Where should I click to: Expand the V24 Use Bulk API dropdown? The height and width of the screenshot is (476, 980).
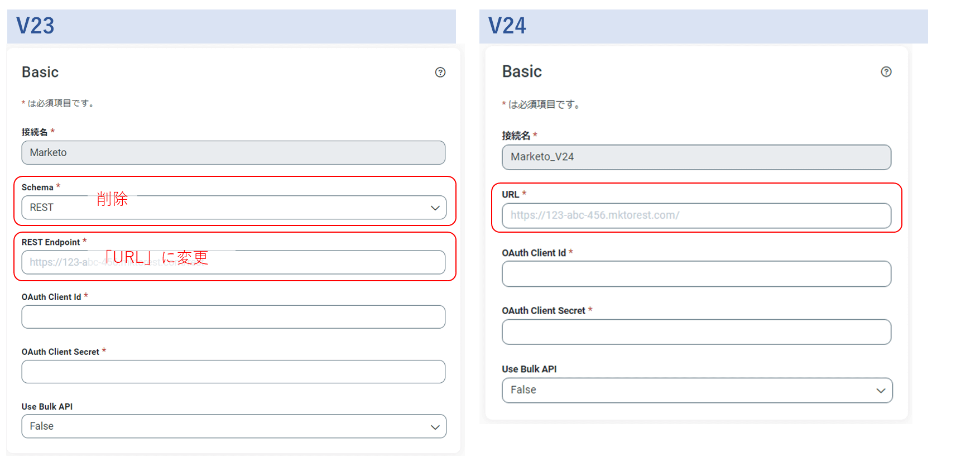pos(696,390)
